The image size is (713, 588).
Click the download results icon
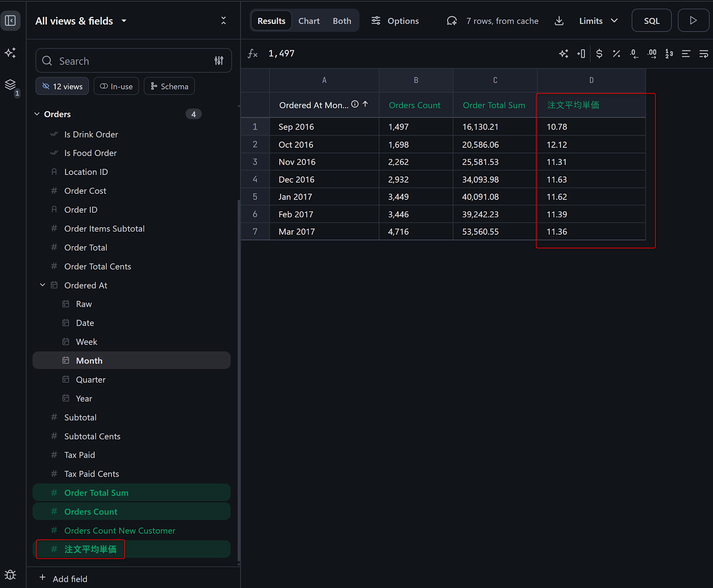click(x=559, y=21)
